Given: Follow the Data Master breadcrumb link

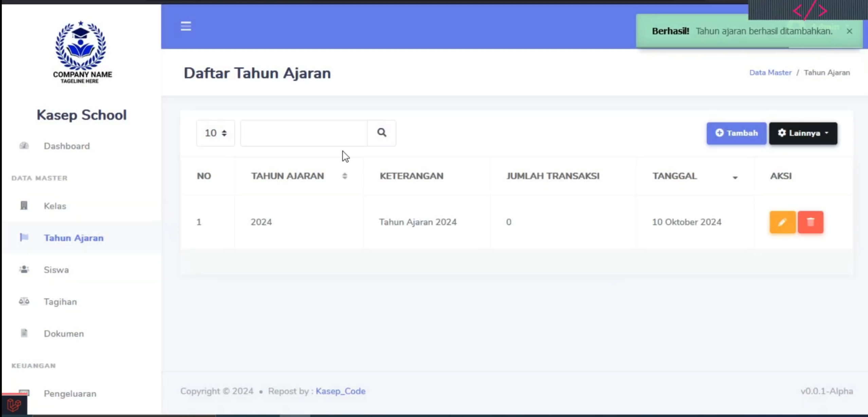Looking at the screenshot, I should click(770, 73).
